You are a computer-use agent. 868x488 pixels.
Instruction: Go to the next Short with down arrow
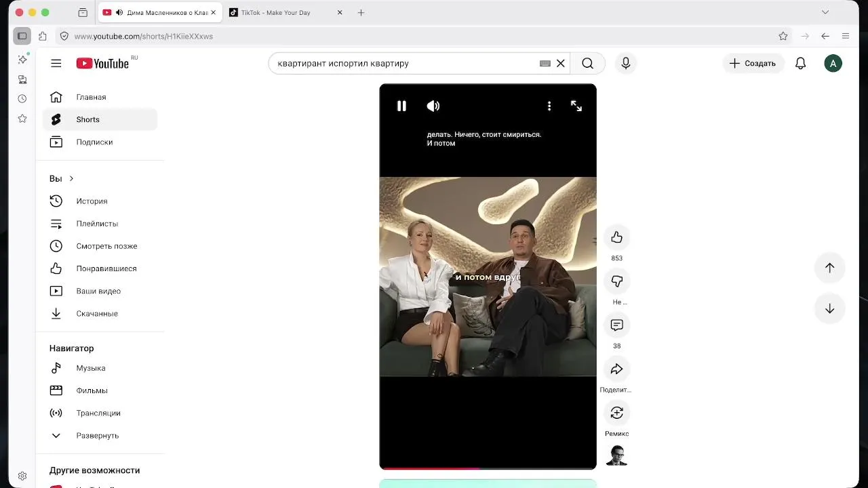coord(829,308)
